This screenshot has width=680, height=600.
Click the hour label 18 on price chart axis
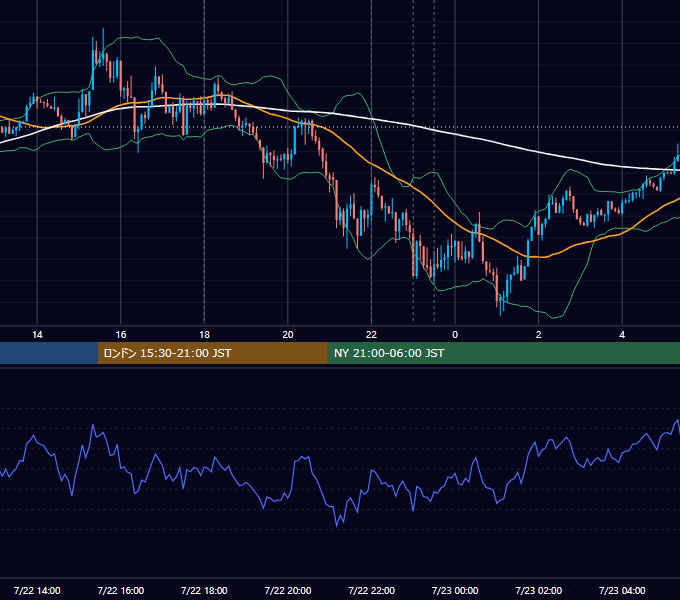(204, 335)
